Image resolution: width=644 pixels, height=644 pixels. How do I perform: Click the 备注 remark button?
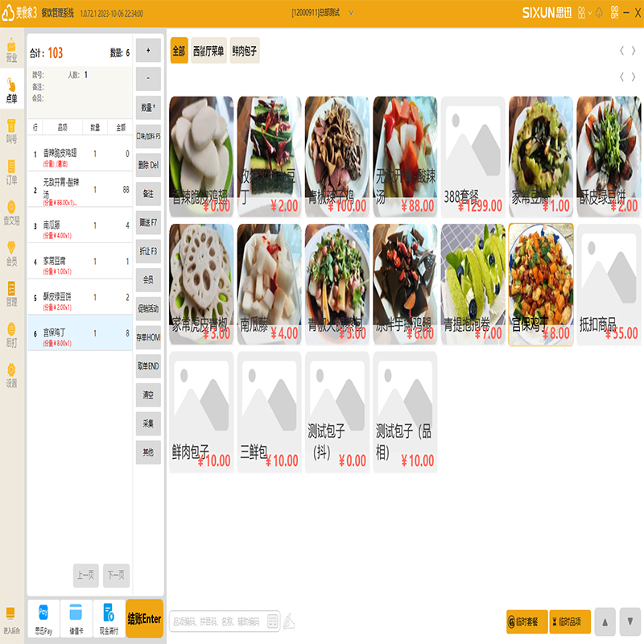pos(148,193)
